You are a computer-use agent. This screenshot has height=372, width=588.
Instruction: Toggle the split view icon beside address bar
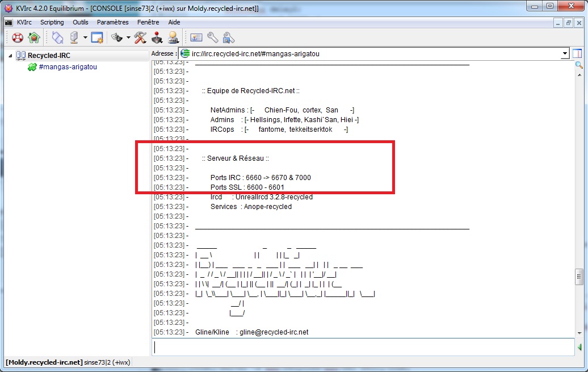(577, 53)
